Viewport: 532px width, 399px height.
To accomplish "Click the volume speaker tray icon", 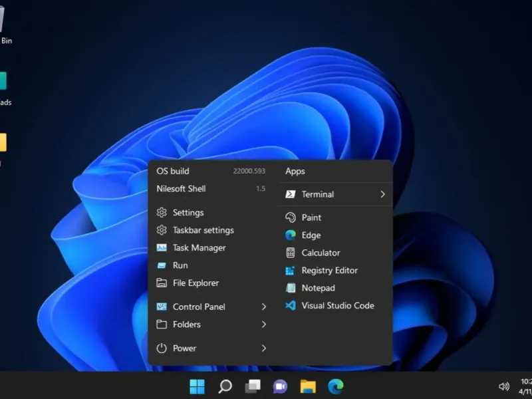I will [x=504, y=386].
